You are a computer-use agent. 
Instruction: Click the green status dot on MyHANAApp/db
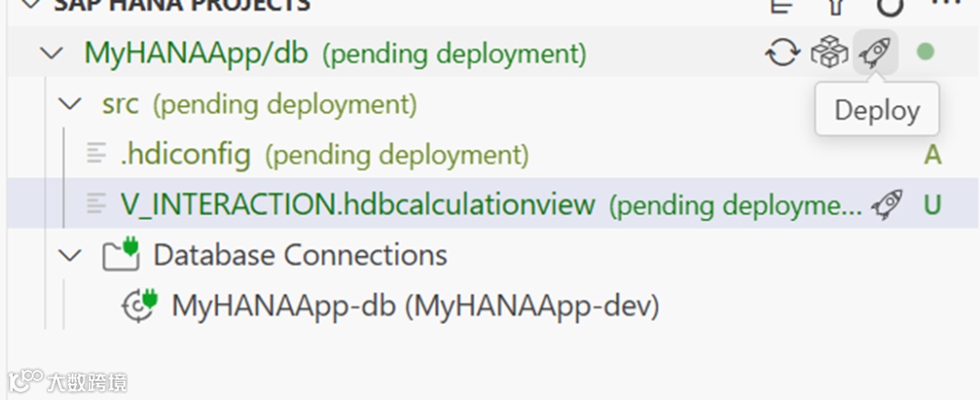click(925, 52)
